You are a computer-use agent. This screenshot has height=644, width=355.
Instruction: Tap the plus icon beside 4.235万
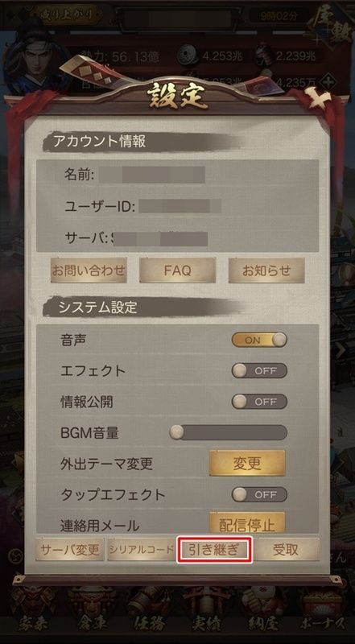tap(328, 81)
